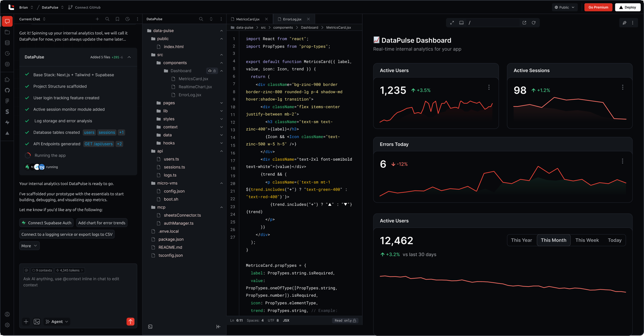Open the Brian workspace dropdown
644x336 pixels.
(x=26, y=7)
